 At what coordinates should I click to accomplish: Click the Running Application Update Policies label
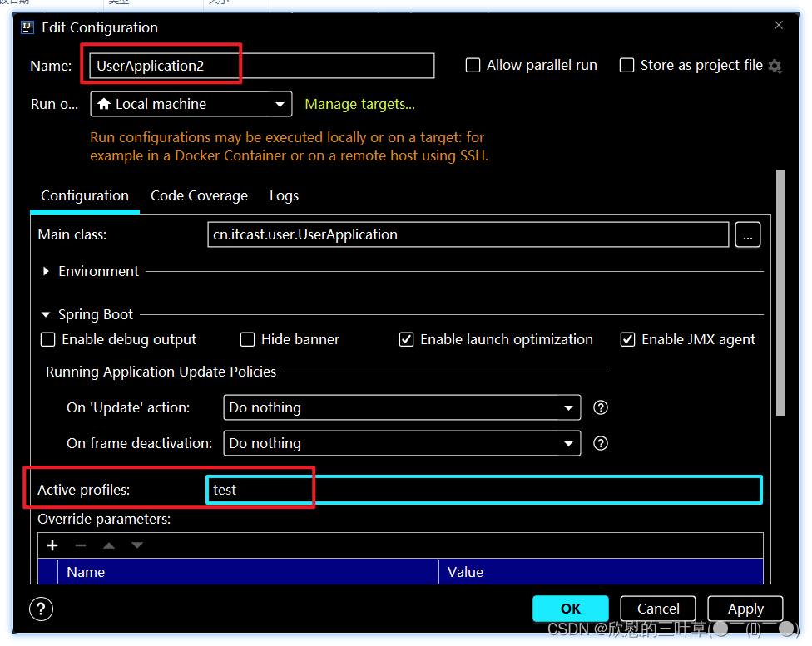tap(161, 372)
